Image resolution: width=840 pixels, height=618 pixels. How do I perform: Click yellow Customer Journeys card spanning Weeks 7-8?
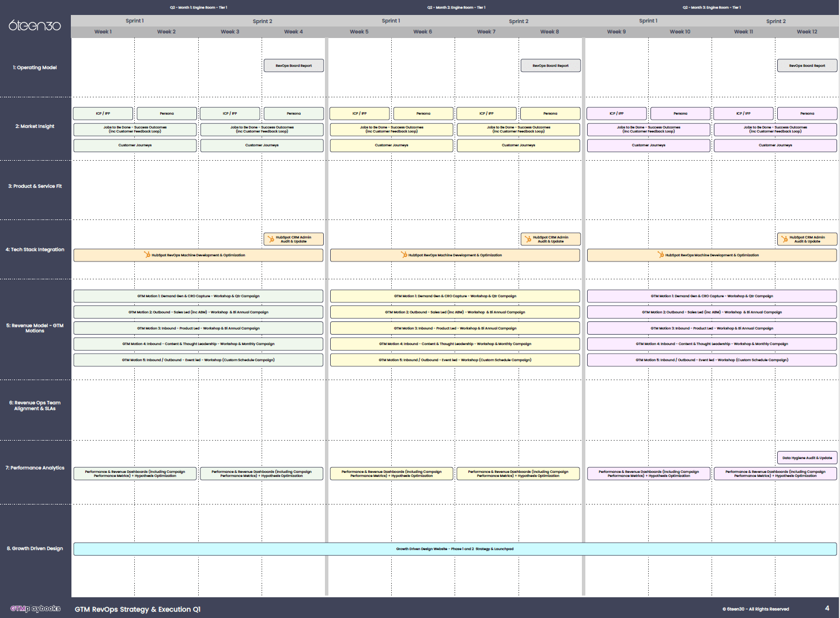click(519, 145)
